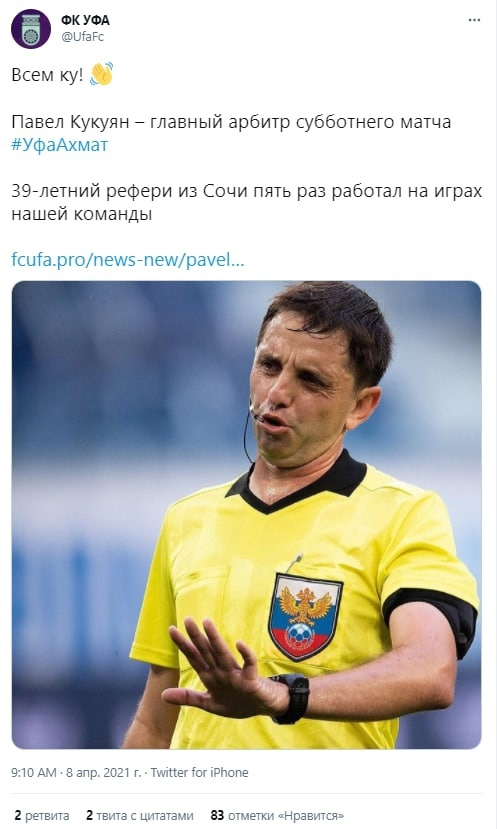
Task: Click the 8 апр. 2021 г. date
Action: click(x=104, y=772)
